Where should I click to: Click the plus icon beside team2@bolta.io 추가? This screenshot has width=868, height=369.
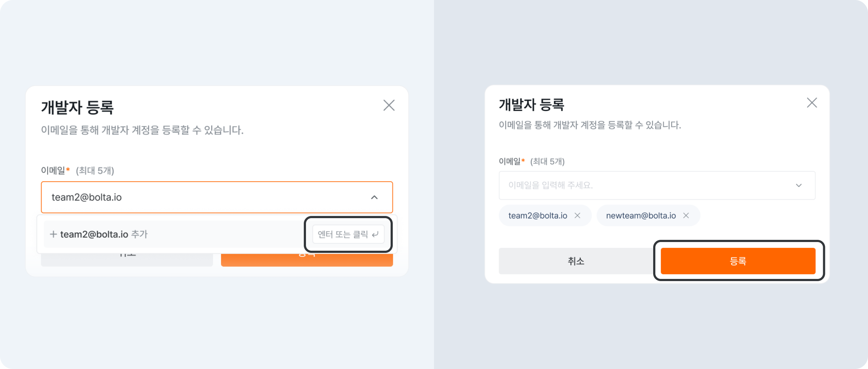pos(53,234)
